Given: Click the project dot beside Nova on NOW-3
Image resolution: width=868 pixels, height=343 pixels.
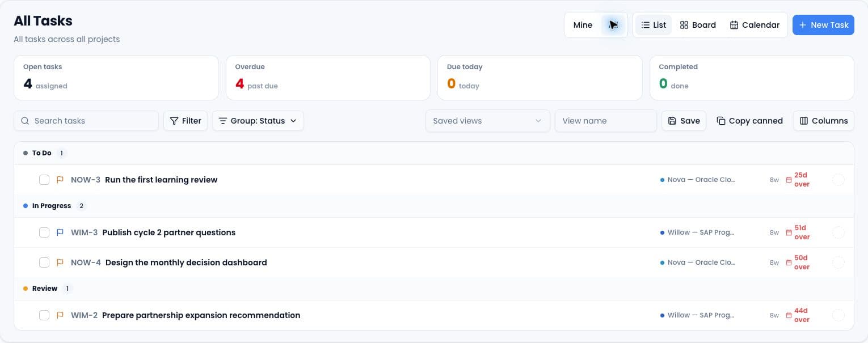Looking at the screenshot, I should click(x=663, y=180).
